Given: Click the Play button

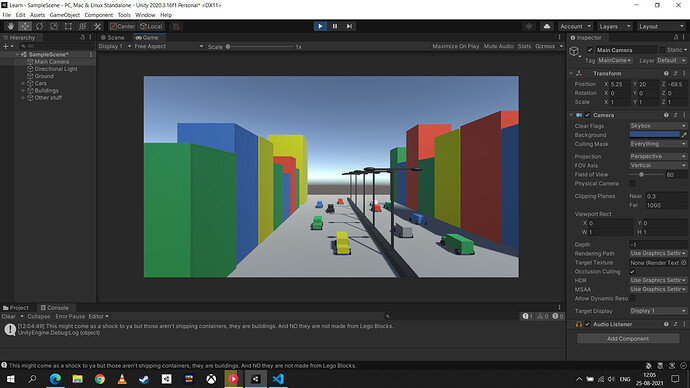Looking at the screenshot, I should 320,26.
